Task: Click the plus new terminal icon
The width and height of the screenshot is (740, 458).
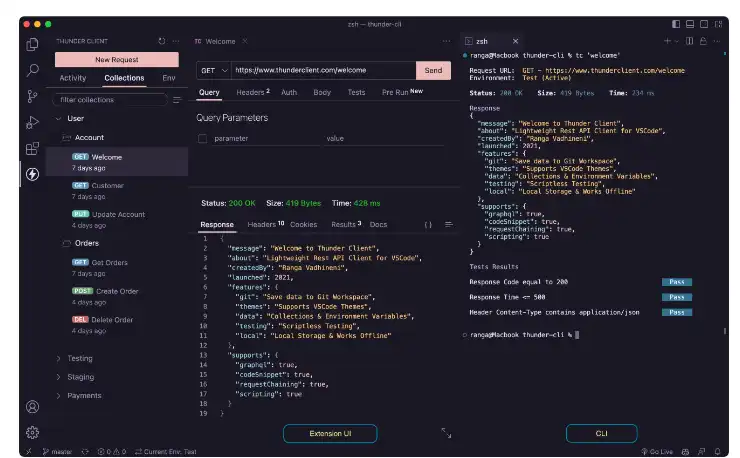Action: click(667, 41)
